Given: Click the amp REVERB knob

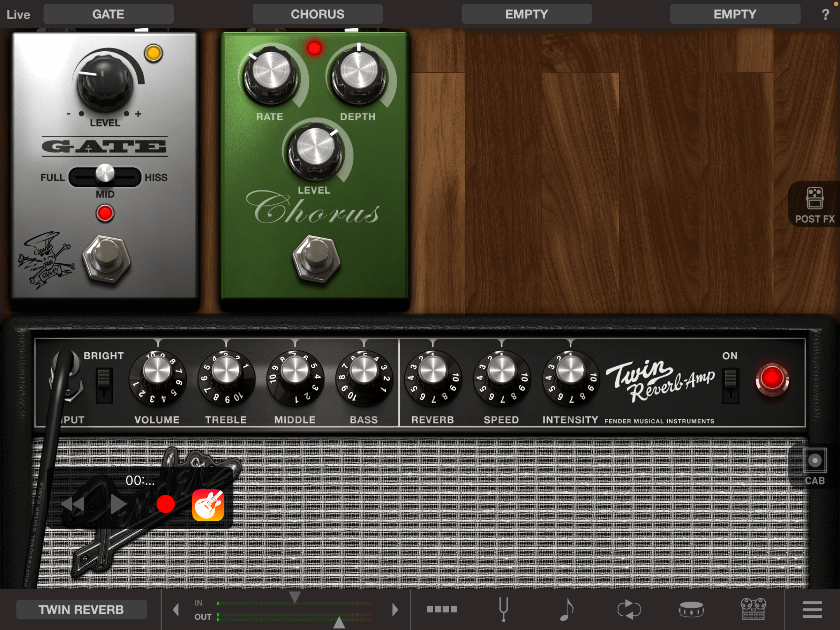Looking at the screenshot, I should (x=433, y=379).
